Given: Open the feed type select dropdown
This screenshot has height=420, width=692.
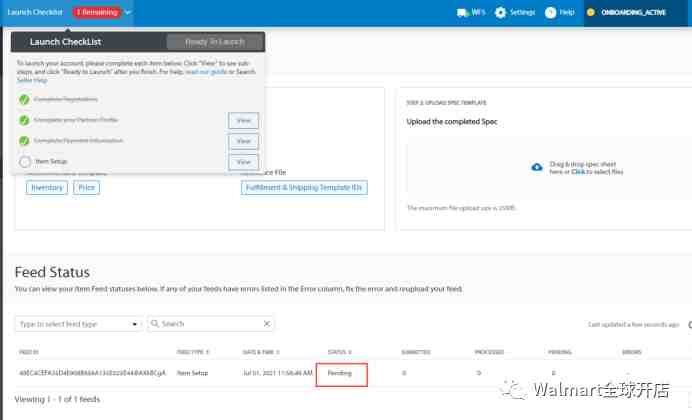Looking at the screenshot, I should coord(79,324).
